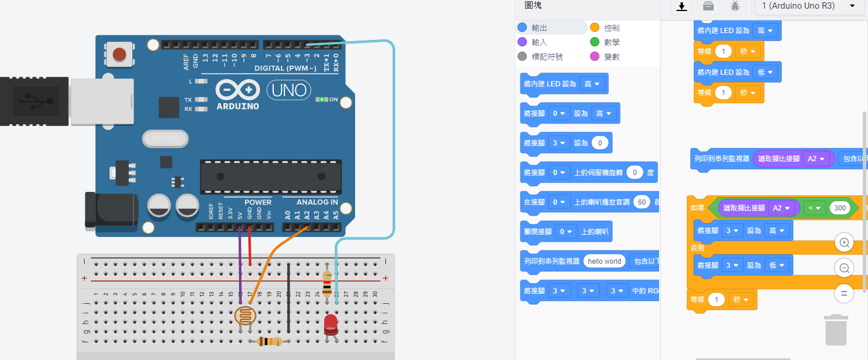868x360 pixels.
Task: Switch to the 數學 blocks category
Action: 611,42
